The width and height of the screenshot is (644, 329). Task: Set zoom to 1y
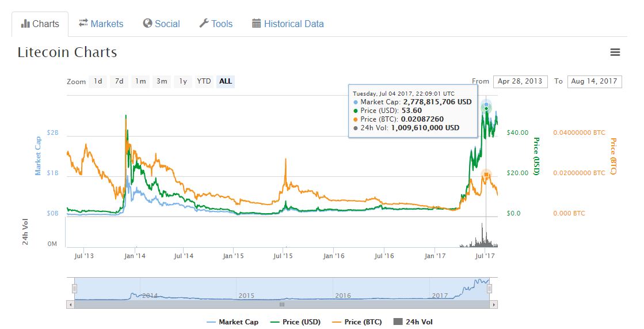183,81
